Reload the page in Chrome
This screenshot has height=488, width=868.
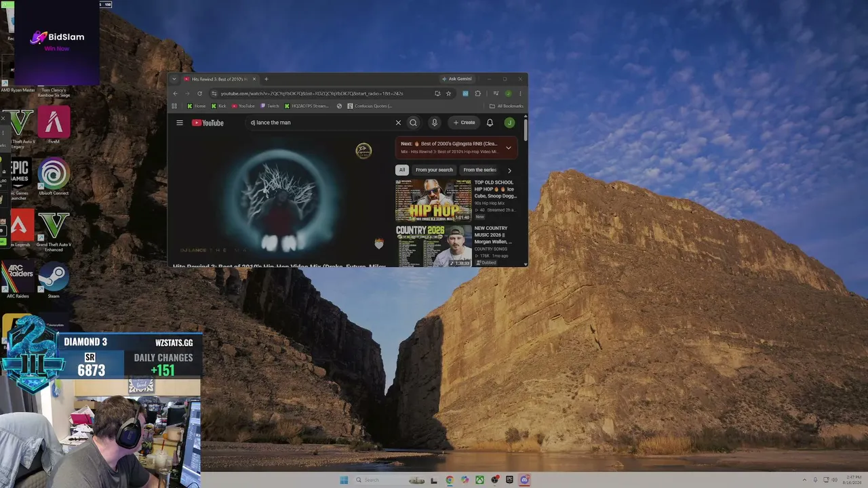[199, 94]
